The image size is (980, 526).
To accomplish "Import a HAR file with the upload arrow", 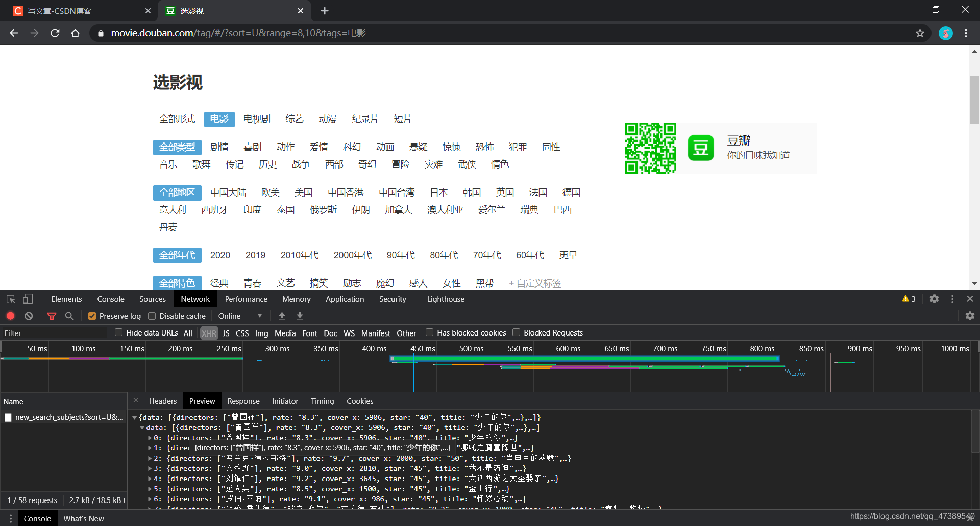I will pos(282,316).
